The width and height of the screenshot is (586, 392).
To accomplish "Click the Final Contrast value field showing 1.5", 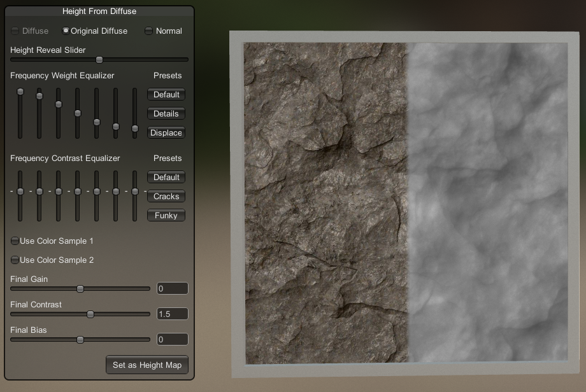I will point(172,314).
